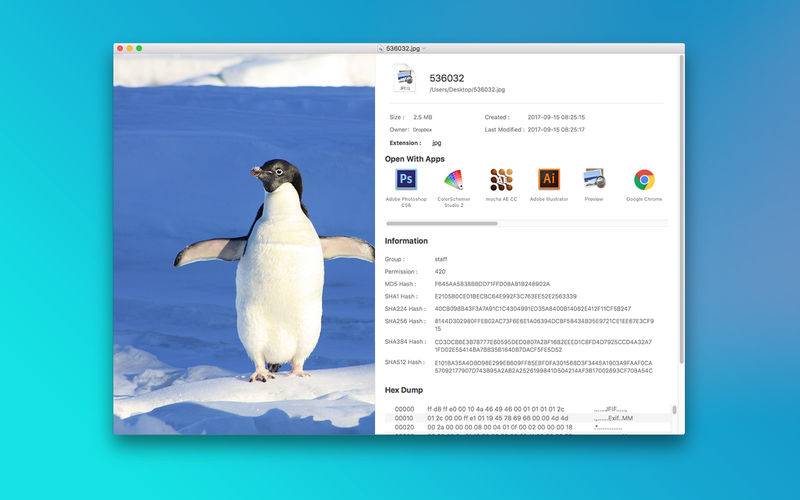The height and width of the screenshot is (500, 800).
Task: Open file with Preview app icon
Action: click(594, 179)
